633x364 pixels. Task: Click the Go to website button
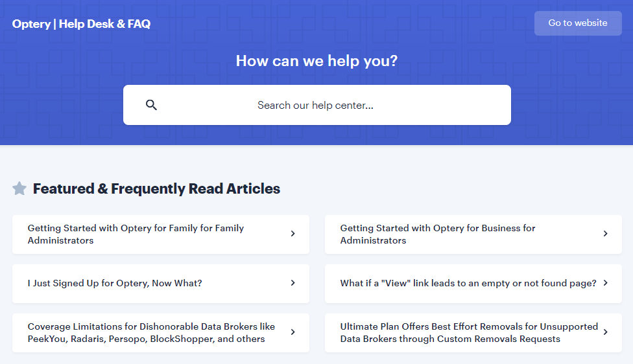click(578, 23)
